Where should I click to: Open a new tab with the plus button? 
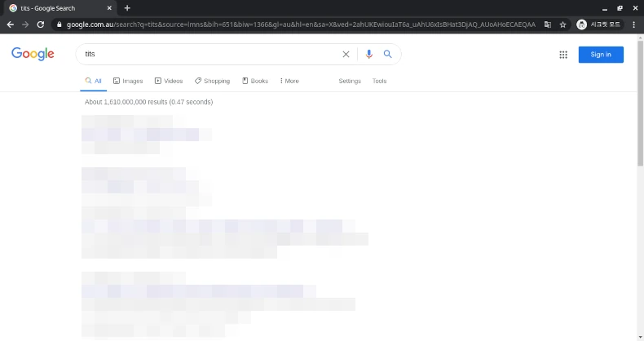pos(127,8)
